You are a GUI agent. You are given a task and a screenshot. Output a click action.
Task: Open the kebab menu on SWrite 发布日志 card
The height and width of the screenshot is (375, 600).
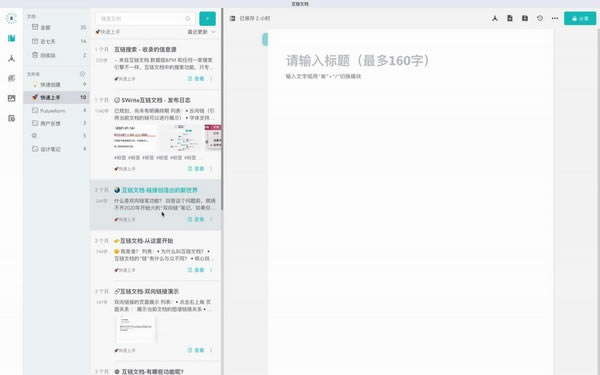pos(211,168)
